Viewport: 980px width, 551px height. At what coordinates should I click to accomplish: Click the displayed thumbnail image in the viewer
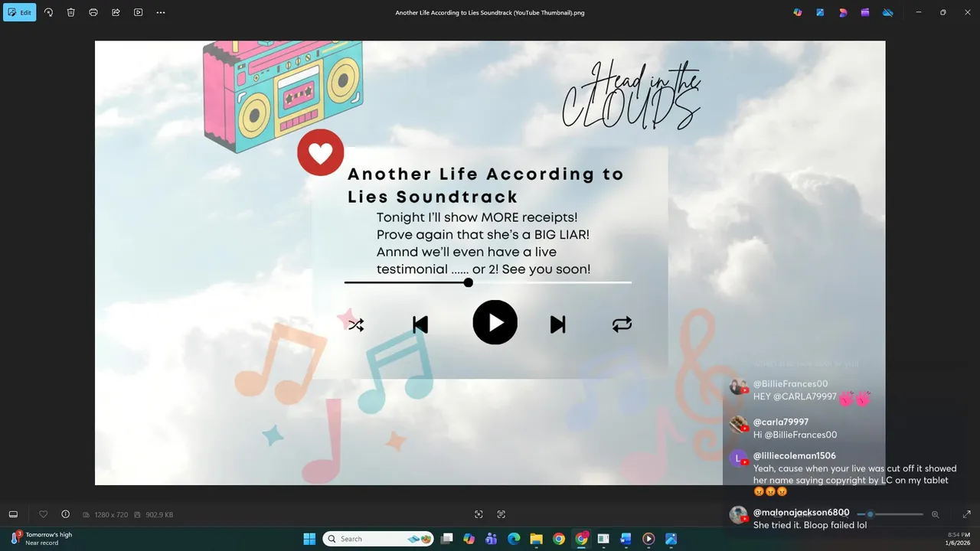(x=490, y=262)
